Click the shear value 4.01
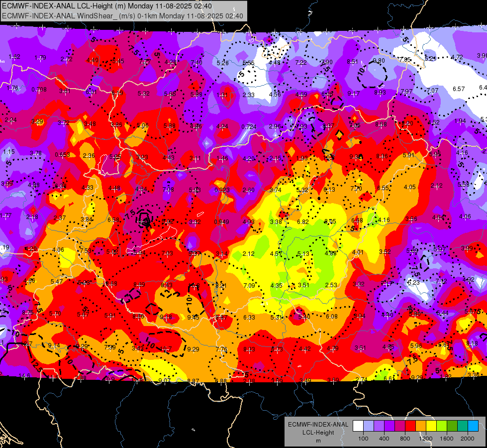The height and width of the screenshot is (448, 487). (358, 252)
